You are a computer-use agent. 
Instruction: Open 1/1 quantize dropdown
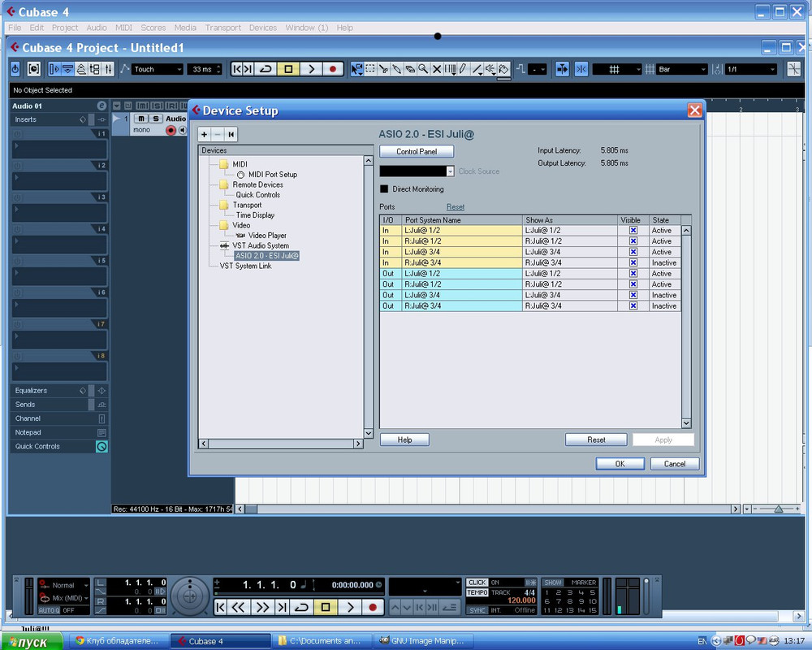click(751, 69)
